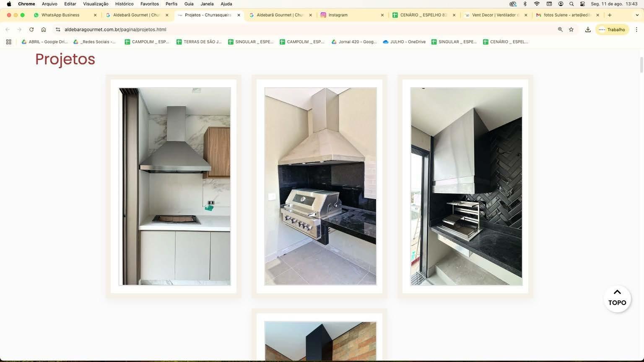This screenshot has height=362, width=644.
Task: Bookmark this page with the star
Action: click(x=571, y=29)
